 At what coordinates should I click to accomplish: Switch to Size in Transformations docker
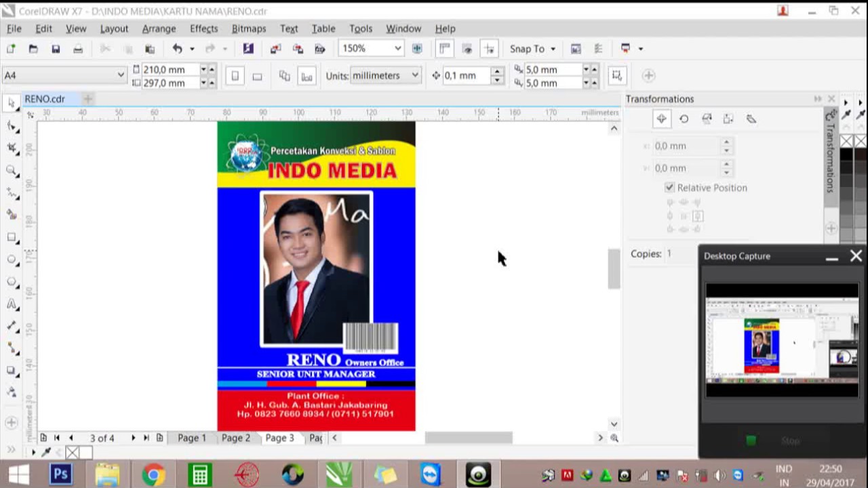pos(728,119)
